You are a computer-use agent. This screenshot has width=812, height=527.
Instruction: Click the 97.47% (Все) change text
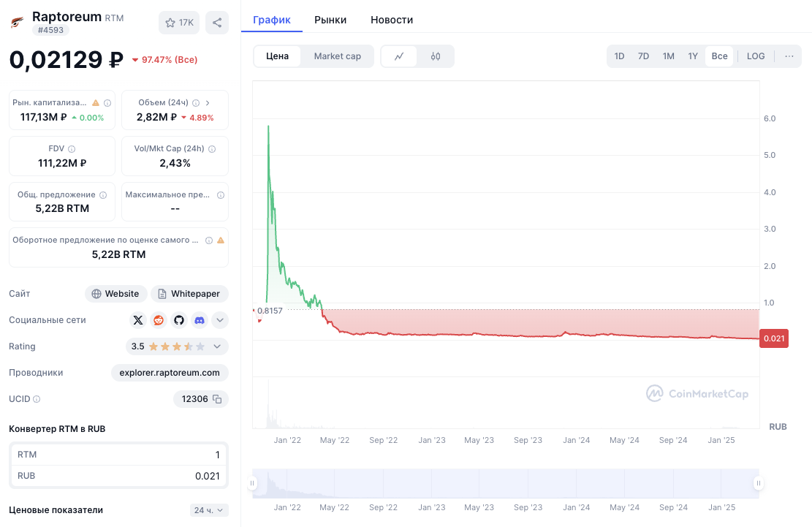(x=170, y=60)
